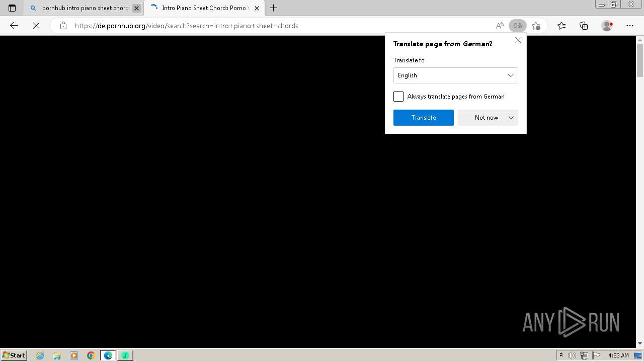Image resolution: width=644 pixels, height=362 pixels.
Task: Show hidden system tray icons
Action: [x=561, y=355]
